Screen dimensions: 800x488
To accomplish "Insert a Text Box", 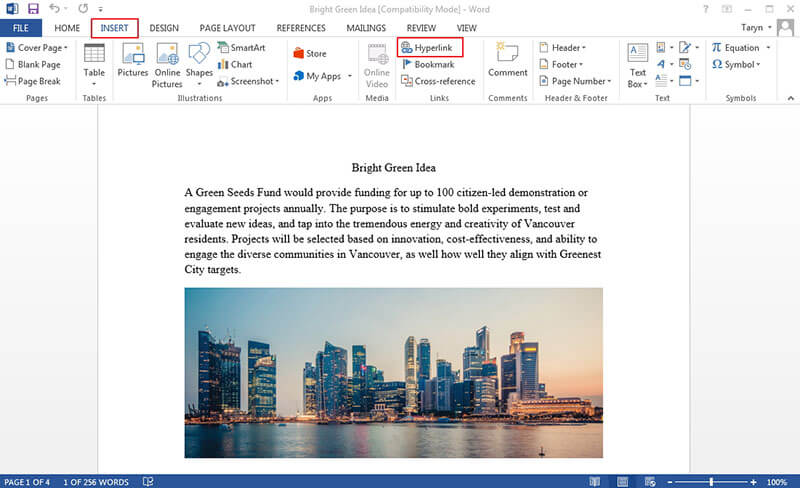I will [637, 65].
